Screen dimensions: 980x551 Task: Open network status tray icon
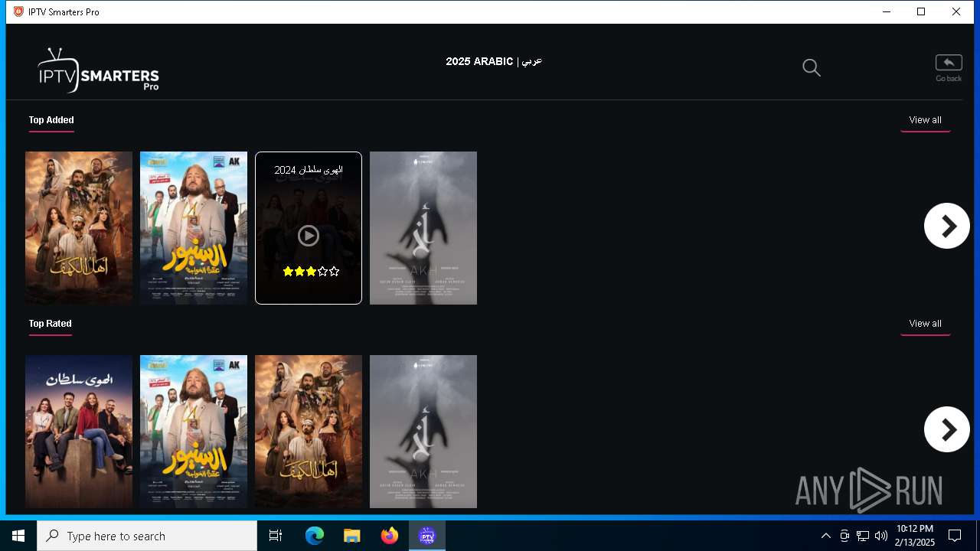click(863, 536)
